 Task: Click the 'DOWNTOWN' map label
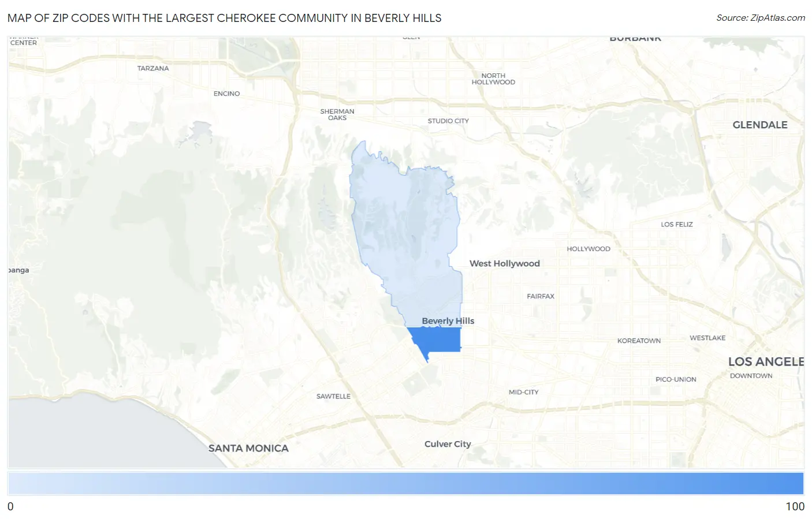[x=751, y=376]
